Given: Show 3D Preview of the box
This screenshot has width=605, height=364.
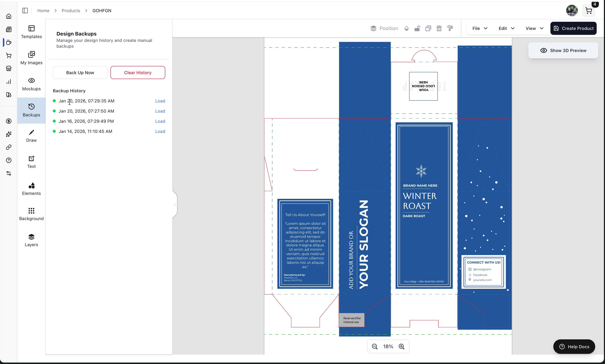Looking at the screenshot, I should [x=563, y=51].
